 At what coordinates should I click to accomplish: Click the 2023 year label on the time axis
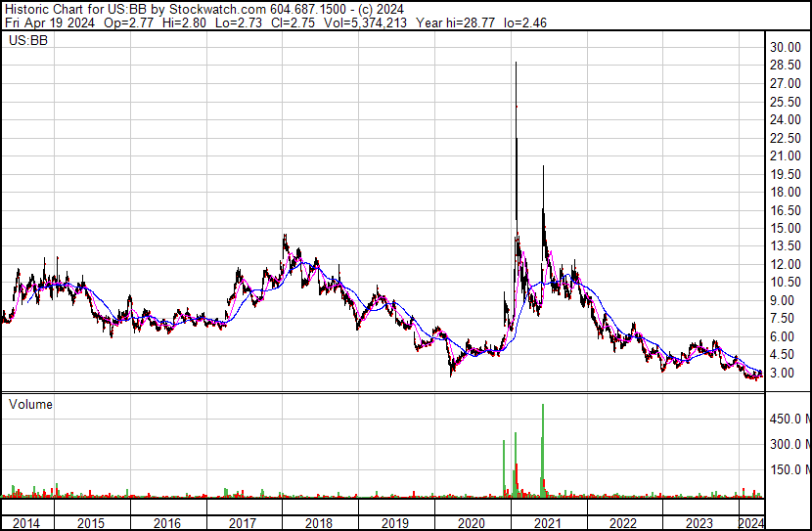point(699,523)
